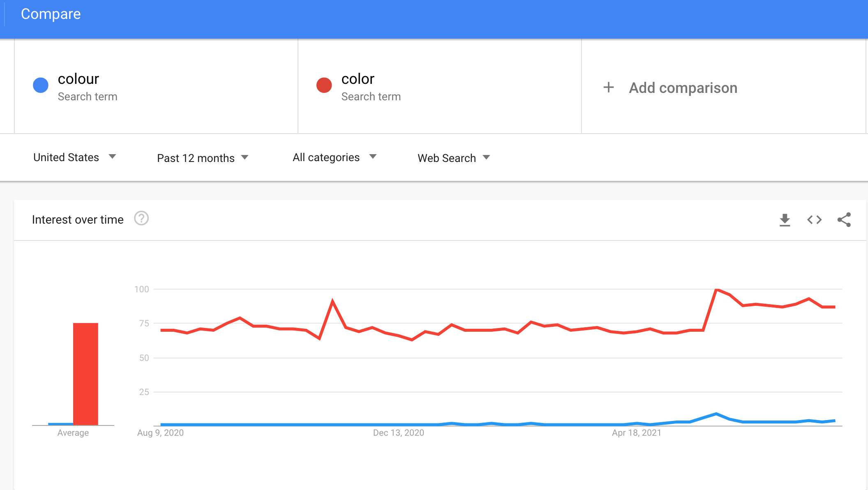
Task: Share the Interest over time chart
Action: (x=844, y=220)
